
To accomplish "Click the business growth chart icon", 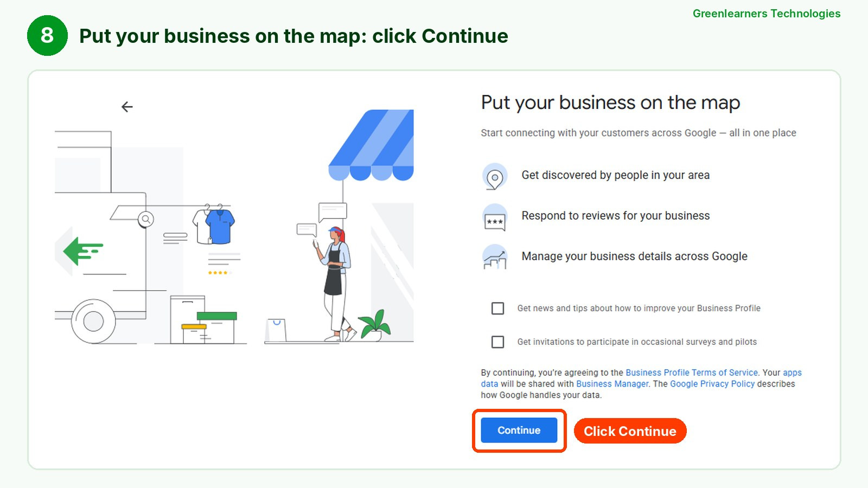I will pyautogui.click(x=495, y=257).
